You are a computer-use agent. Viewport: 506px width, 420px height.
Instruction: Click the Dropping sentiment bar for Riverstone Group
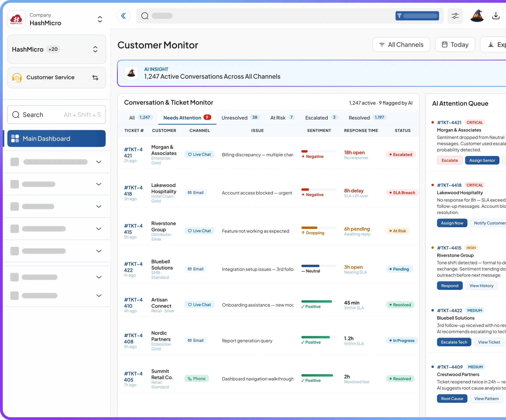click(x=319, y=228)
